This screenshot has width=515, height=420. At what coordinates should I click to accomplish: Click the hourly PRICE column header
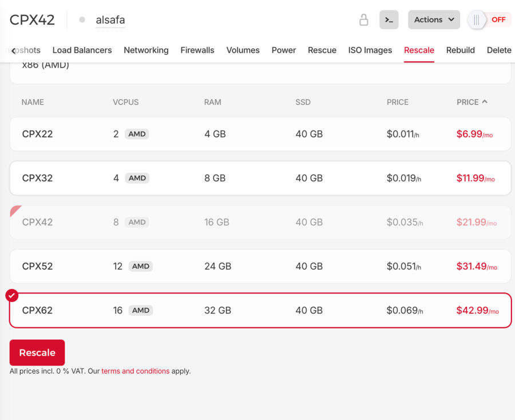coord(398,102)
